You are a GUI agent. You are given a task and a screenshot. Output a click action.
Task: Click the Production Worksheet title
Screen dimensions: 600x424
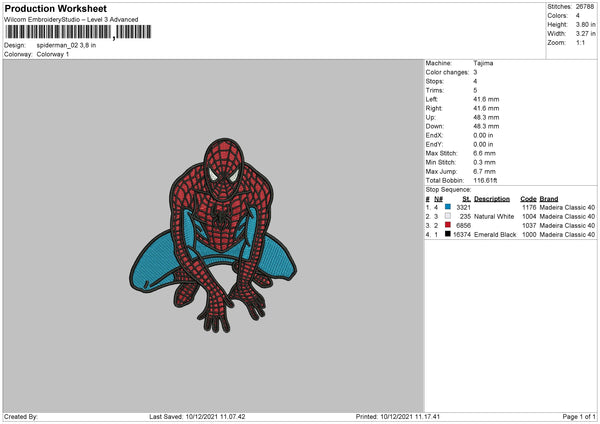(x=55, y=8)
